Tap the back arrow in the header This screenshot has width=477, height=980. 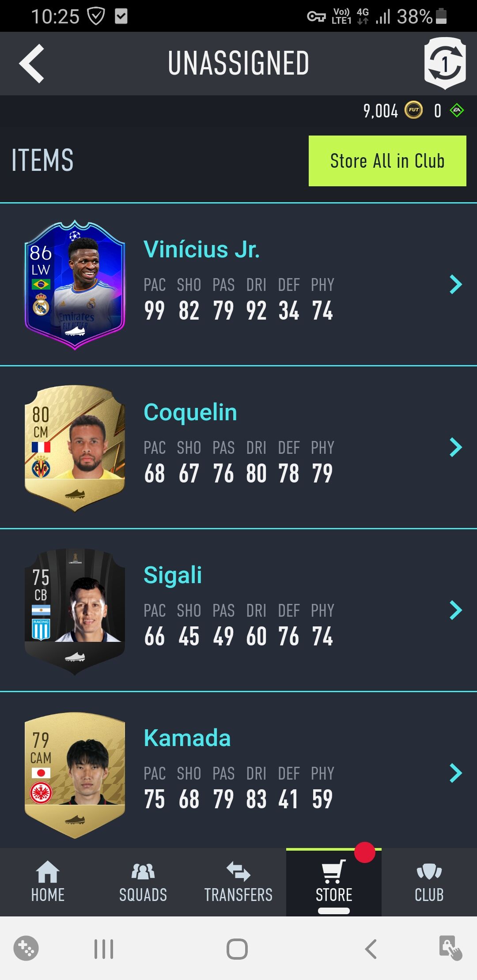[32, 64]
